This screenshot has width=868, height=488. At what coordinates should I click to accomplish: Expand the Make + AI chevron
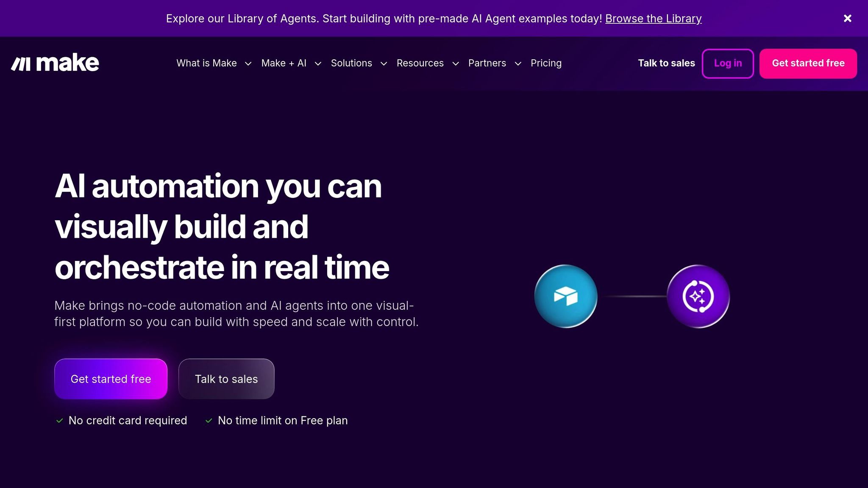click(x=318, y=64)
